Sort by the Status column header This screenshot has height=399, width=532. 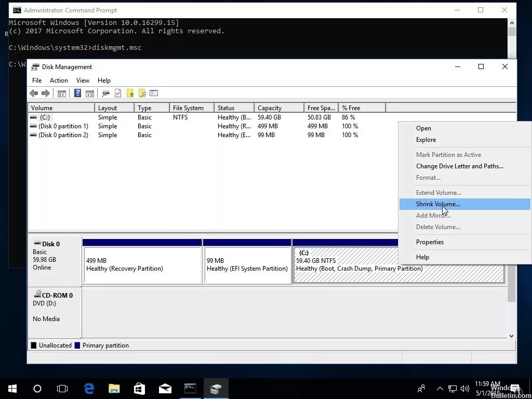[234, 108]
